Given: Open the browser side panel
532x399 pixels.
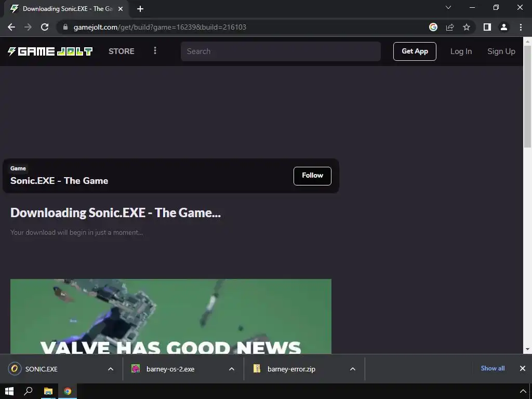Looking at the screenshot, I should click(487, 27).
